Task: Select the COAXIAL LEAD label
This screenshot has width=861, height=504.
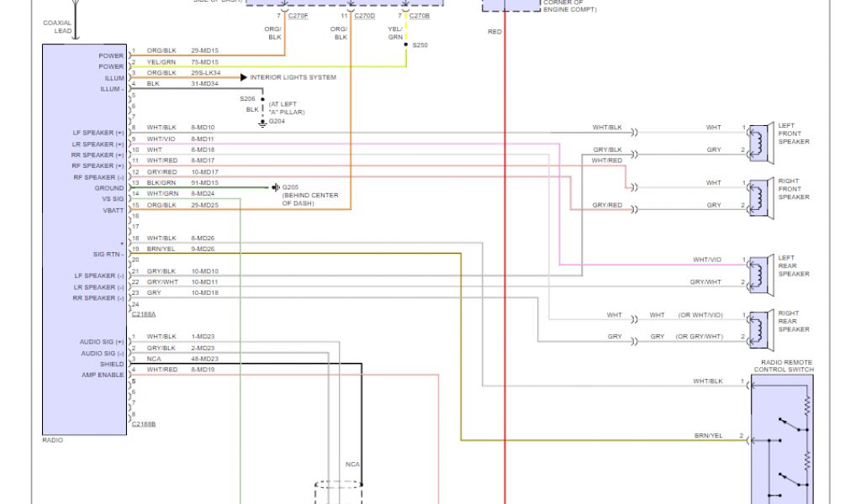Action: click(57, 27)
